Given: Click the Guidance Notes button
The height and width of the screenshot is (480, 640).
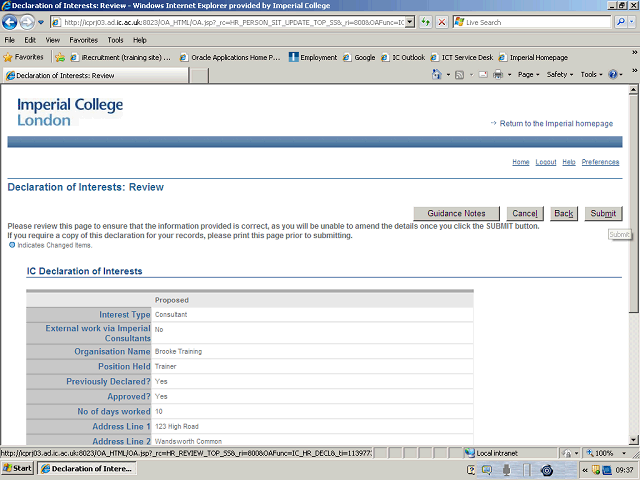Looking at the screenshot, I should pyautogui.click(x=456, y=214).
